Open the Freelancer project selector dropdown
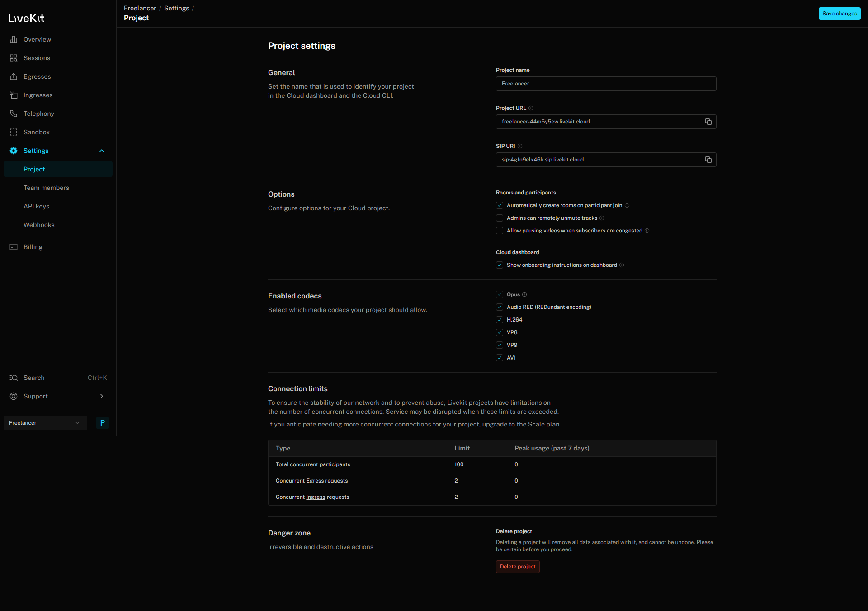This screenshot has width=868, height=611. [x=45, y=423]
